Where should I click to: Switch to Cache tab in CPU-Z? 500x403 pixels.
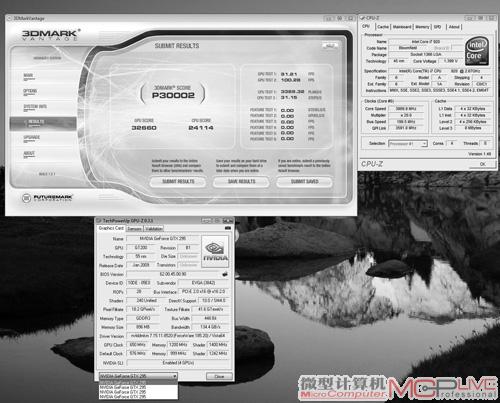(x=383, y=27)
